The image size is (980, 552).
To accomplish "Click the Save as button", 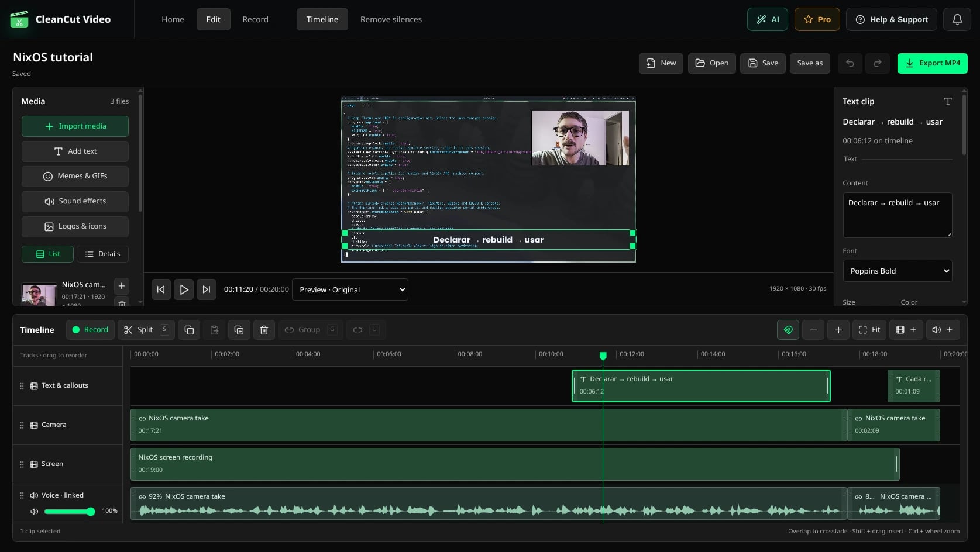I will click(810, 63).
